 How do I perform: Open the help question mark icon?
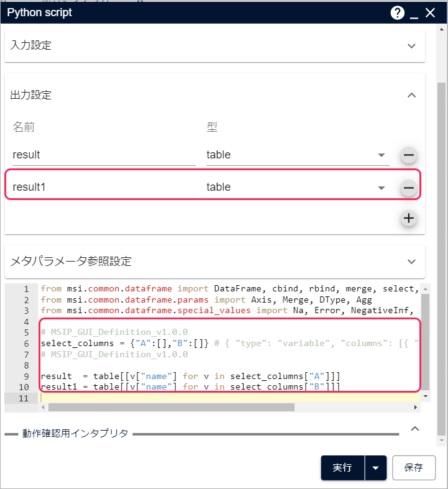point(397,13)
